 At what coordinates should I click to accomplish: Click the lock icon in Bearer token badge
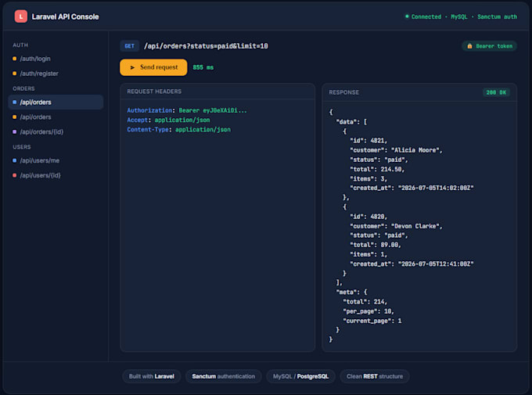click(469, 46)
